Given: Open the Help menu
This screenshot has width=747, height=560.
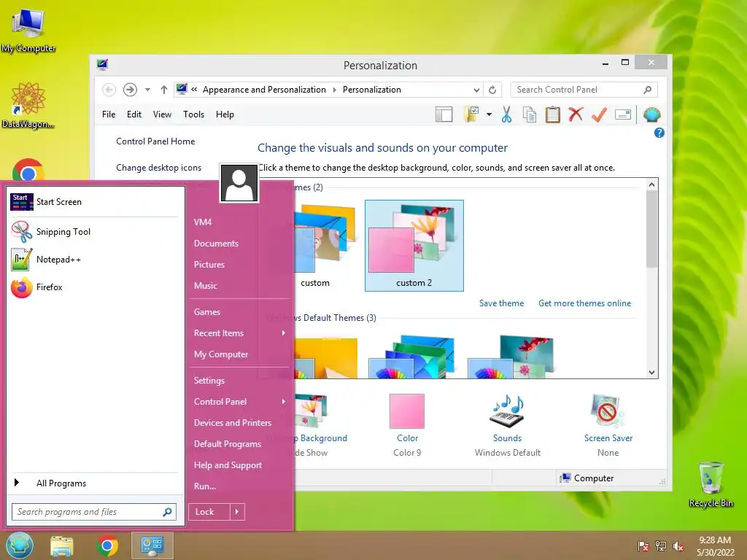Looking at the screenshot, I should click(225, 114).
